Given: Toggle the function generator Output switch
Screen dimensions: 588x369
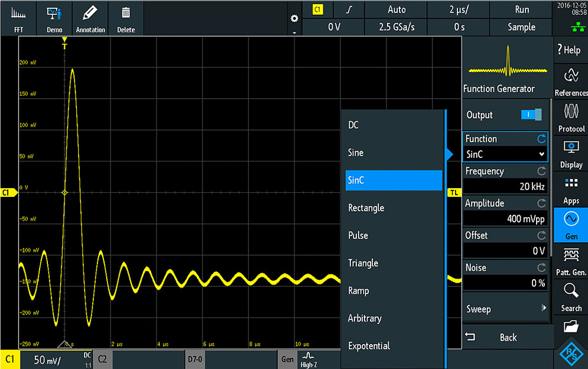Looking at the screenshot, I should pos(531,115).
